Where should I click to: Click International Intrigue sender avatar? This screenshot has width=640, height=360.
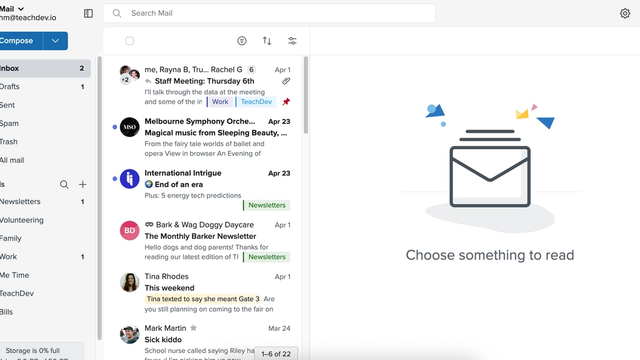pos(129,179)
